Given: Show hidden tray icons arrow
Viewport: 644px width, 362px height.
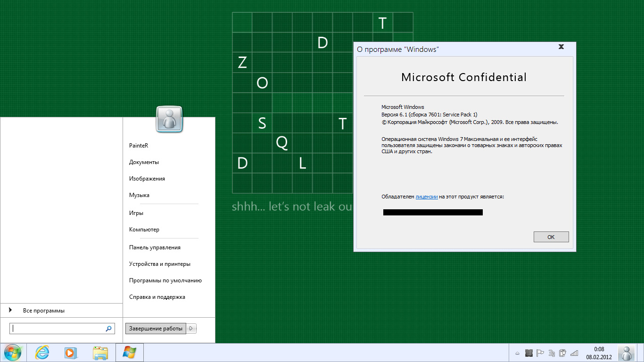Looking at the screenshot, I should tap(517, 353).
